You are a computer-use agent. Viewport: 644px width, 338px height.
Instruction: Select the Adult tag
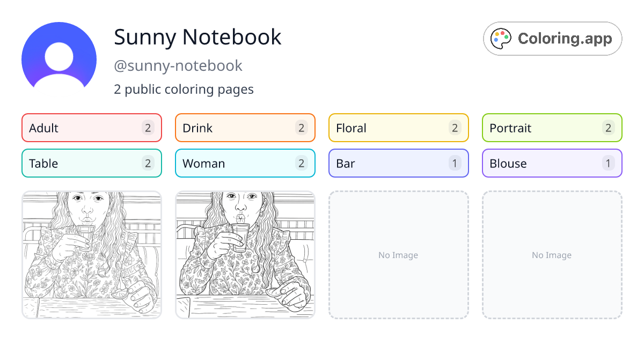(x=92, y=128)
